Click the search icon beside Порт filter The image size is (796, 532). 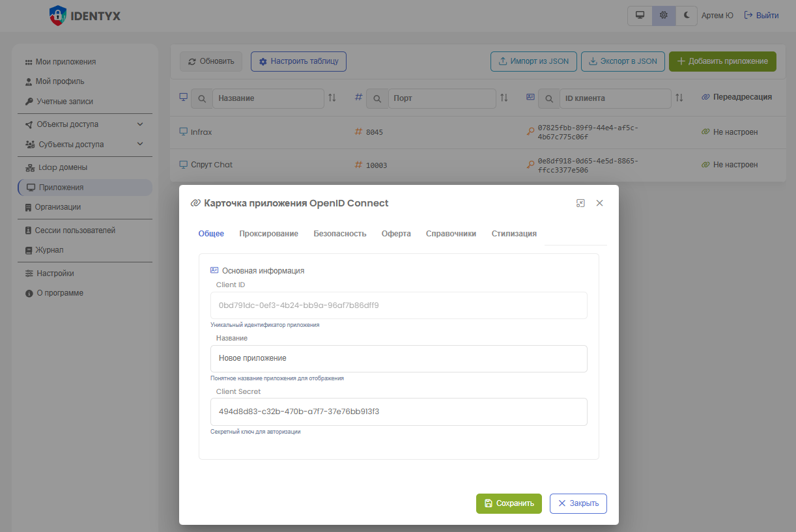pos(377,98)
